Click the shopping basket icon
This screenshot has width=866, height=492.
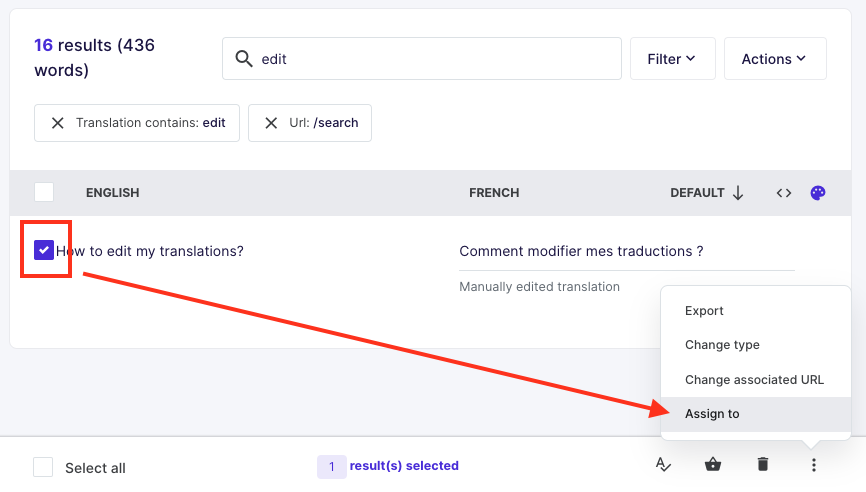click(x=712, y=465)
